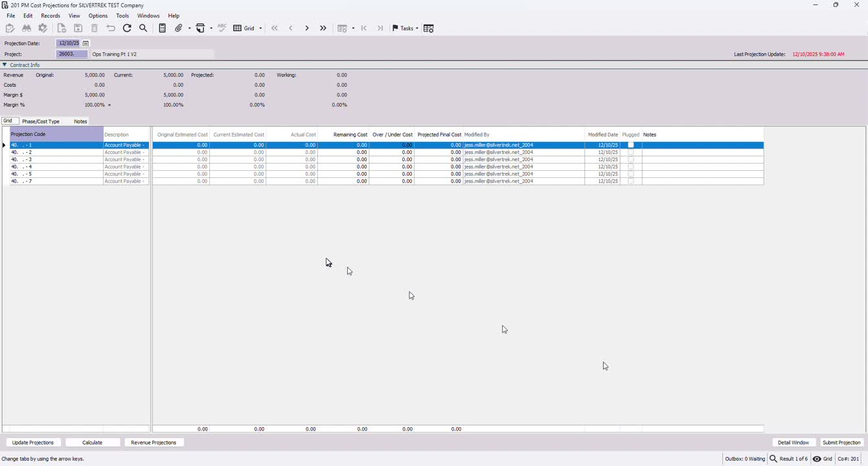Collapse the Contract Info section
This screenshot has height=466, width=868.
pyautogui.click(x=5, y=65)
